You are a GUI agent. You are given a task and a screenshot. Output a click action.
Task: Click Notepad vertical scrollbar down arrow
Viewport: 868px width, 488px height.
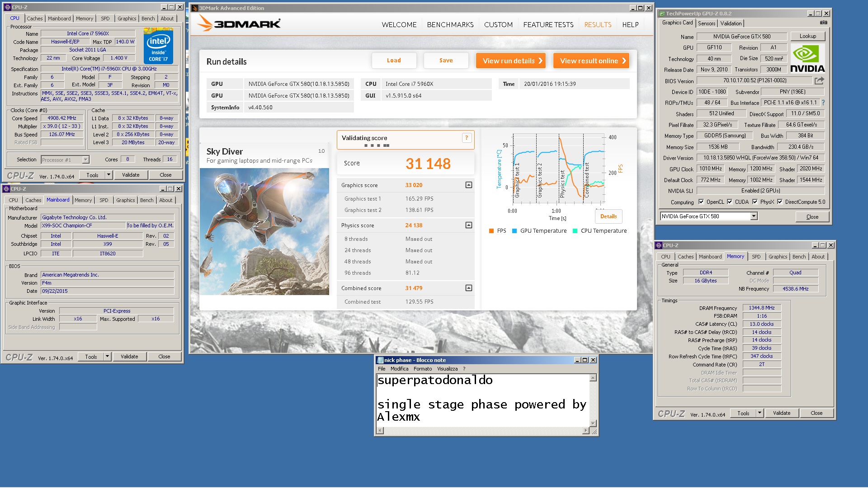point(593,423)
